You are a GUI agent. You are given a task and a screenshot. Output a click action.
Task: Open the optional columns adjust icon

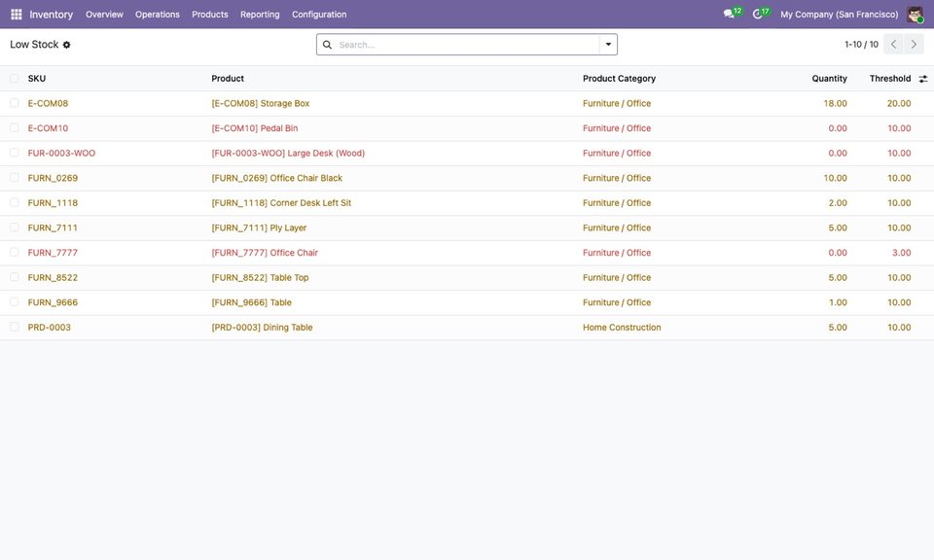[x=922, y=79]
